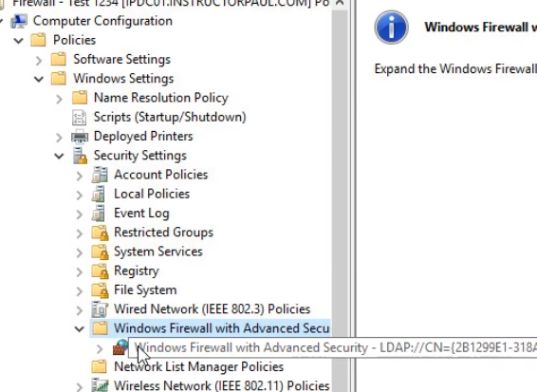Click the firewall globe-and-brick-wall icon
537x392 pixels.
tap(120, 347)
